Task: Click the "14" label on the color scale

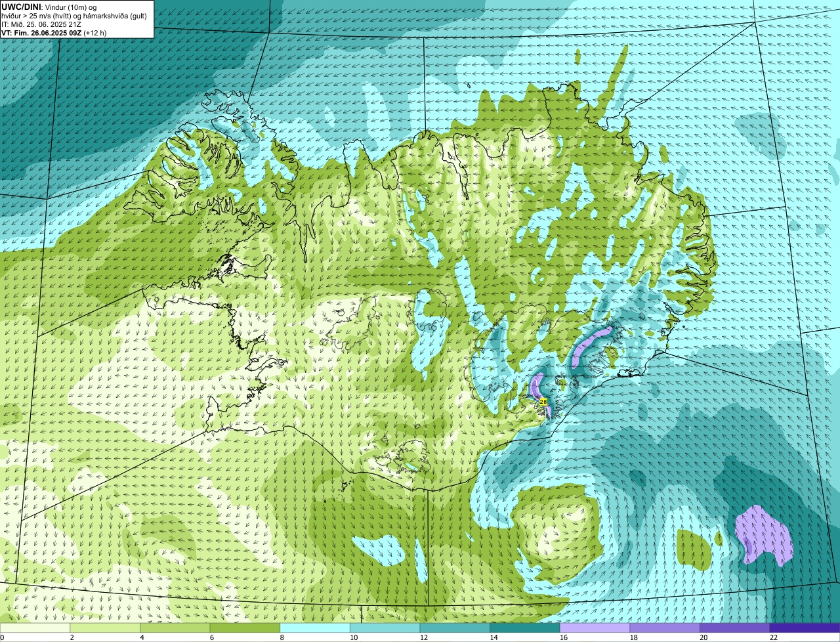Action: pyautogui.click(x=493, y=637)
